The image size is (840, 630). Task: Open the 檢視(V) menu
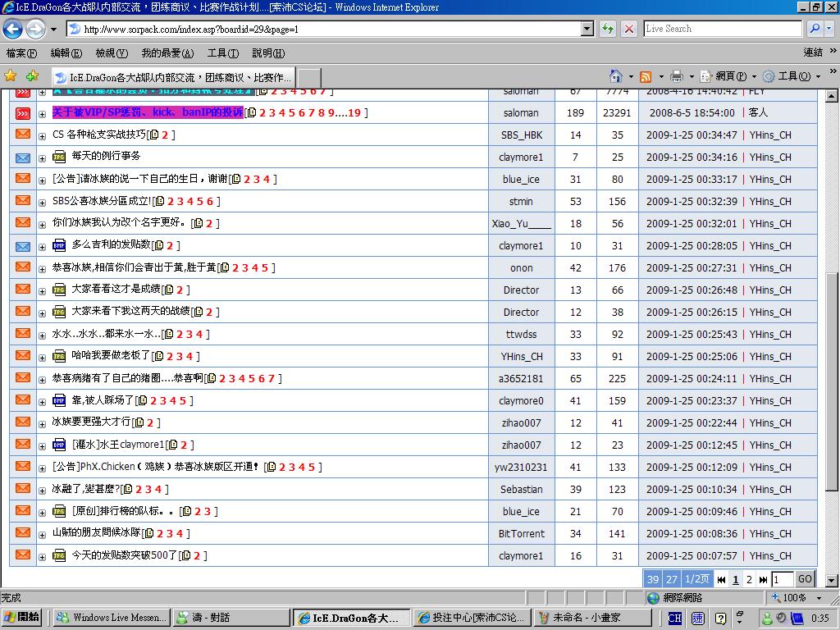[x=112, y=53]
